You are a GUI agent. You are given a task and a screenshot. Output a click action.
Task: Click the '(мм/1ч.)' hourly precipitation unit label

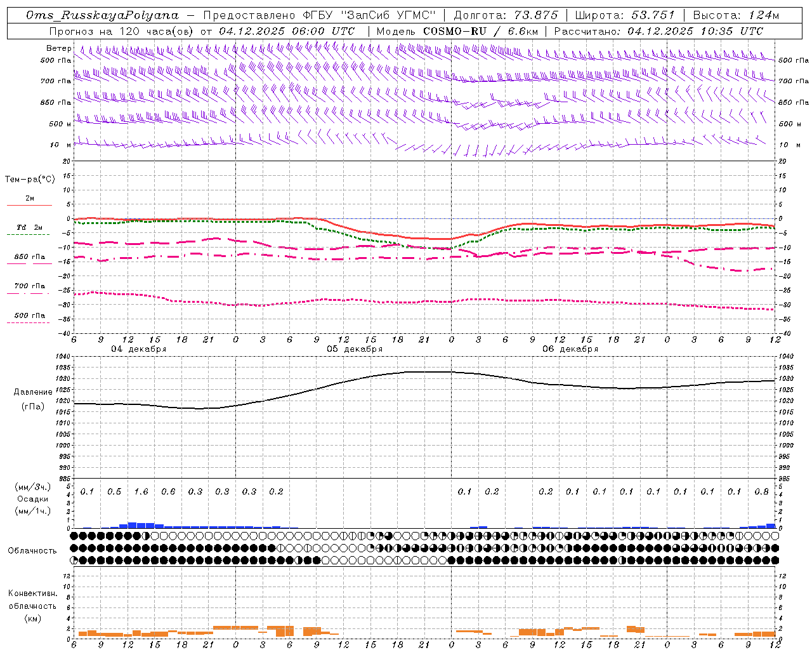(x=32, y=511)
